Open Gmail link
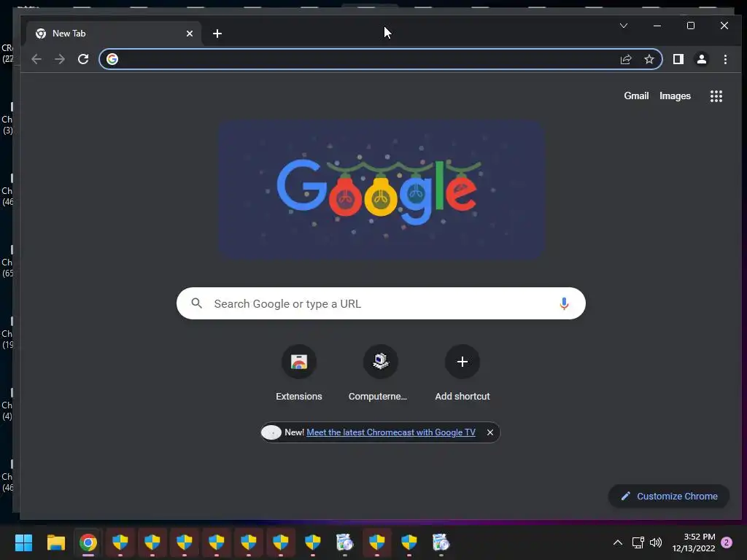 click(636, 96)
